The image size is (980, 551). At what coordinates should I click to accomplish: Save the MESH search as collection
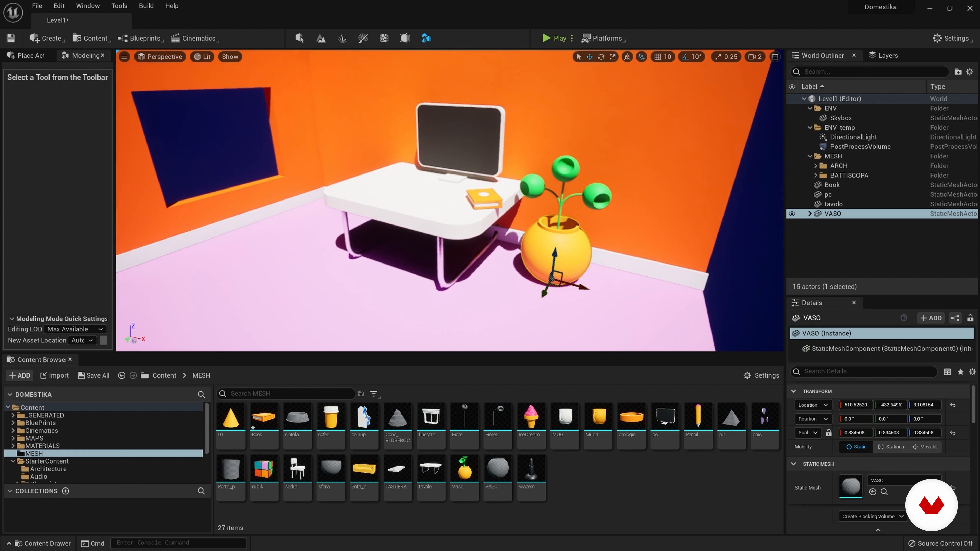point(361,394)
